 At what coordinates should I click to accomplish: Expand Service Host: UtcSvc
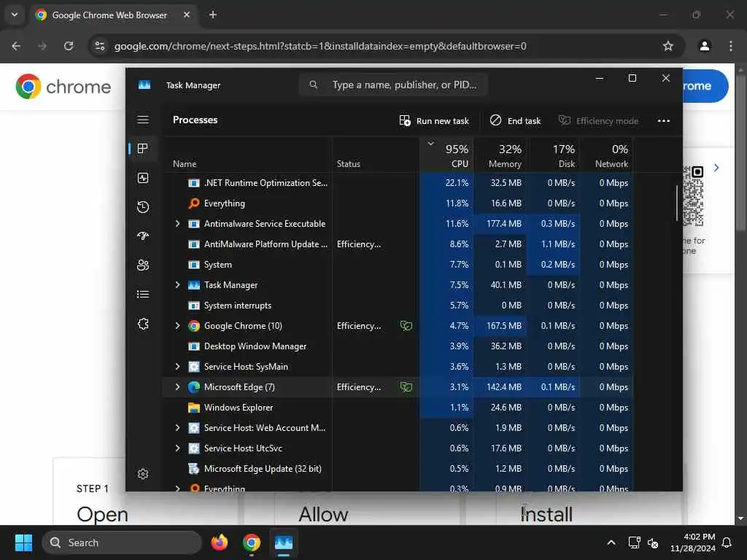pyautogui.click(x=178, y=448)
